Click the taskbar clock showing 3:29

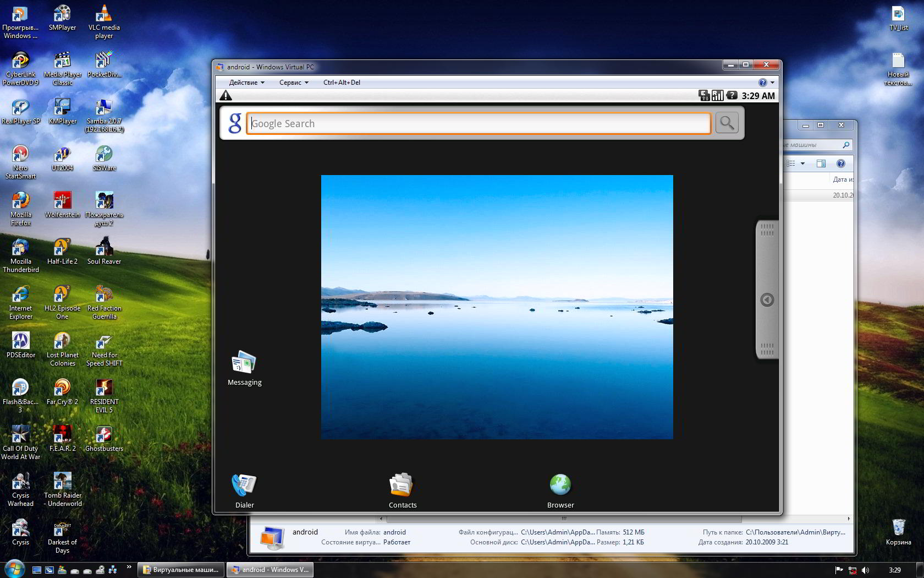(x=895, y=570)
